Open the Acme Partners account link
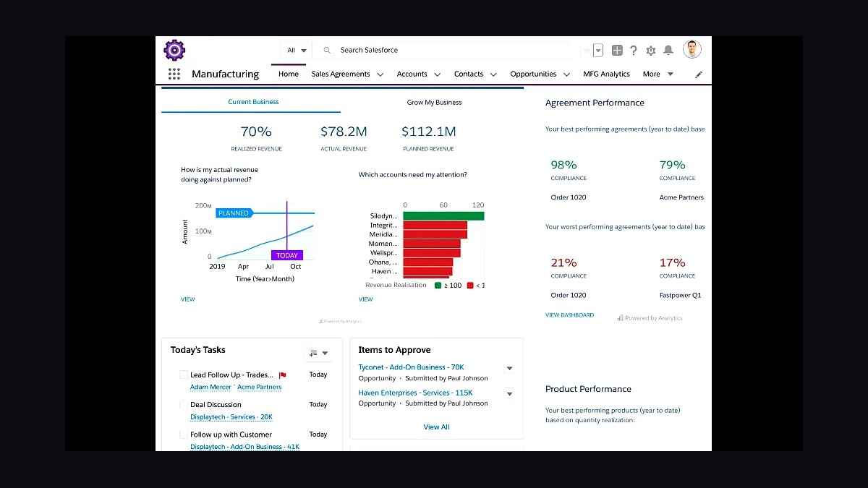This screenshot has width=868, height=488. point(260,388)
